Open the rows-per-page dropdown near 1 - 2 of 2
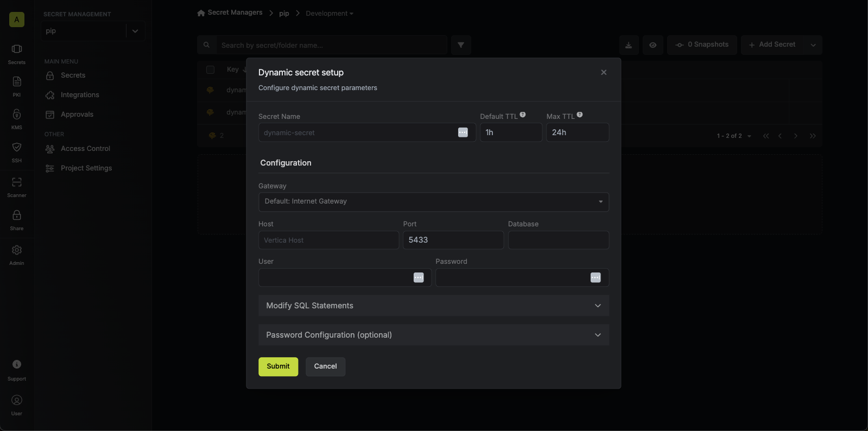868x431 pixels. (749, 136)
